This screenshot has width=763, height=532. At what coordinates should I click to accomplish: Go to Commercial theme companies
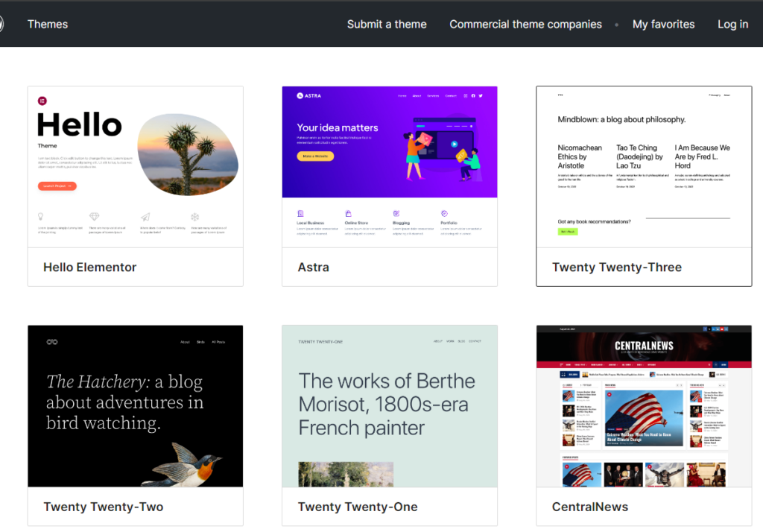coord(525,24)
